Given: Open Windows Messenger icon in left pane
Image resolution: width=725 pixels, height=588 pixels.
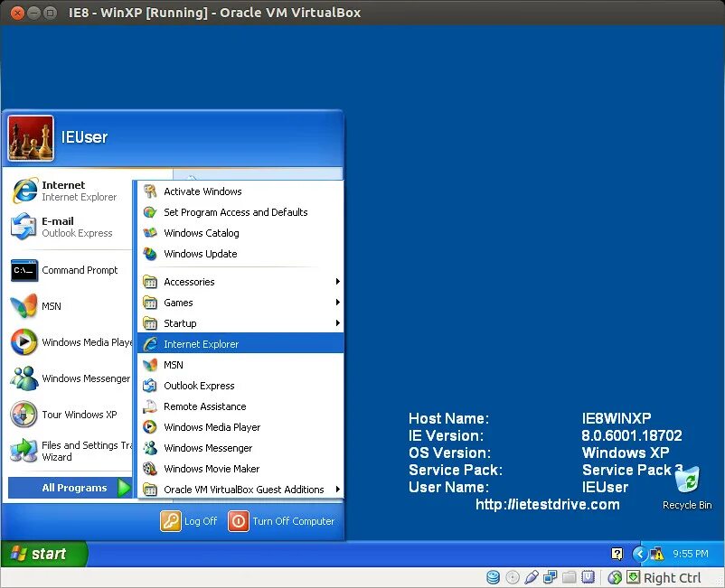Looking at the screenshot, I should (x=24, y=378).
